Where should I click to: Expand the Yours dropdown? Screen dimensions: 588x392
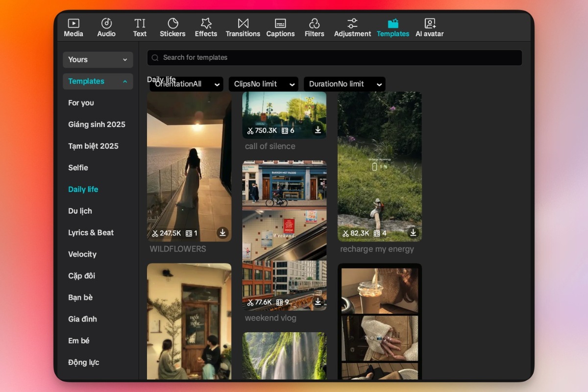click(98, 59)
